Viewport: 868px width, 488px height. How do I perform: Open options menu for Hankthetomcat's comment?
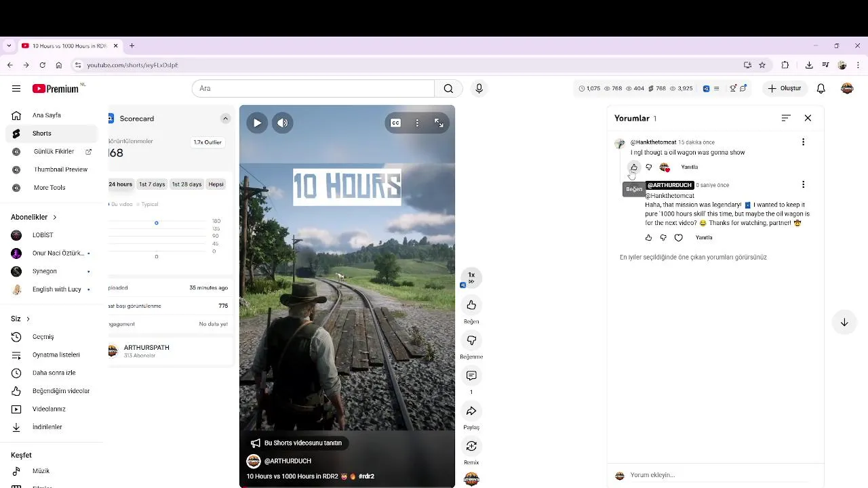[803, 142]
